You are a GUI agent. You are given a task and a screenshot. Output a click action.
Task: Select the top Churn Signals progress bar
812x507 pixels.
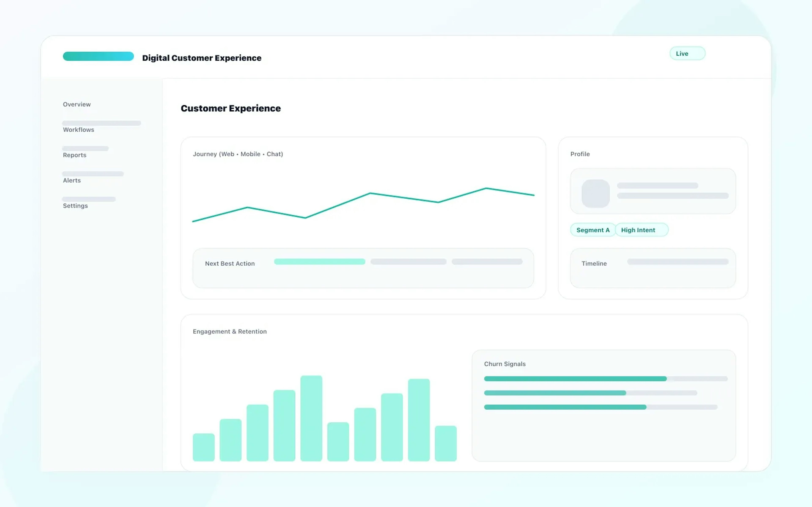pos(575,379)
